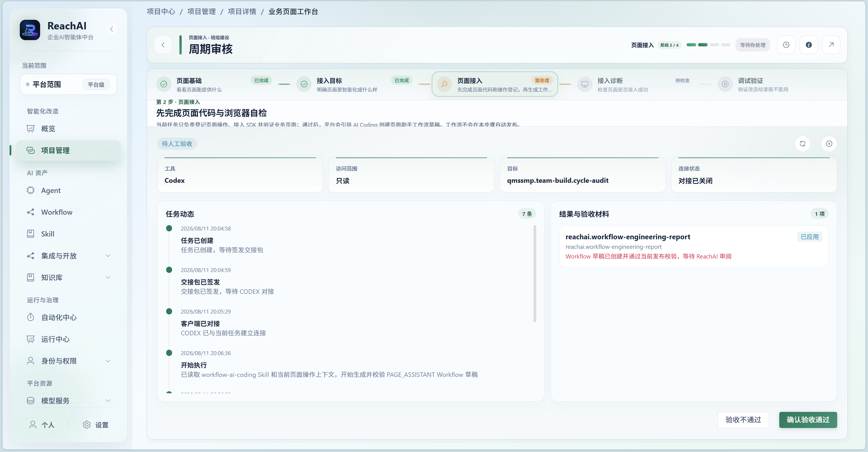Expand the 模型服务 submenu chevron
Viewport: 868px width, 452px height.
tap(108, 401)
